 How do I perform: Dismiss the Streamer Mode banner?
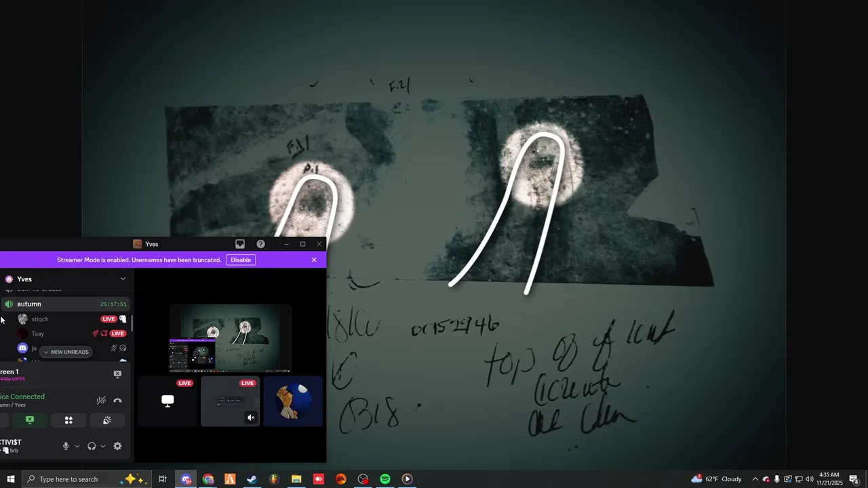[314, 260]
